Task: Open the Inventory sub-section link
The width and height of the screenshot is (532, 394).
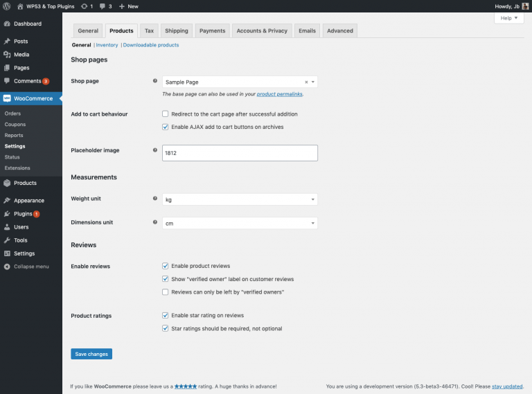Action: coord(107,45)
